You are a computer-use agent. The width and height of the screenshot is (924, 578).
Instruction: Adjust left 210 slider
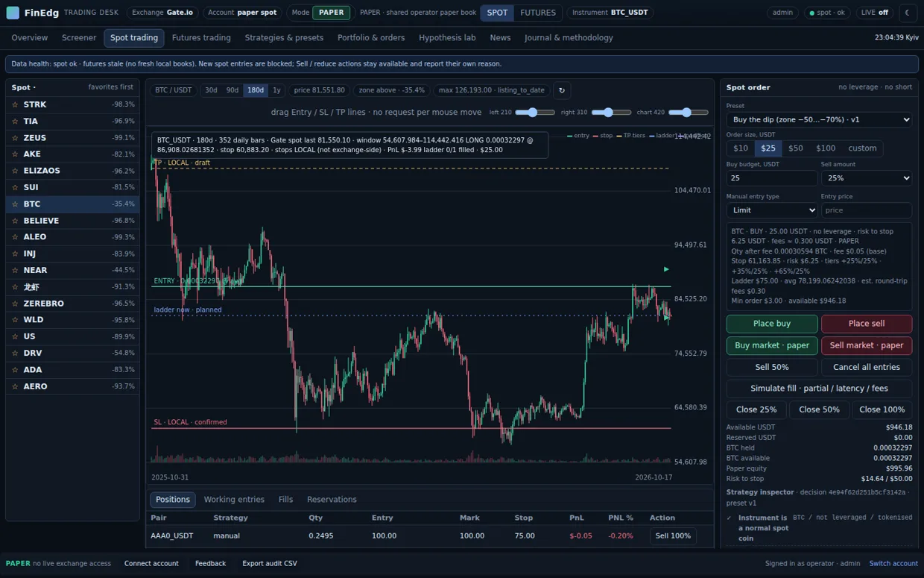pos(535,113)
